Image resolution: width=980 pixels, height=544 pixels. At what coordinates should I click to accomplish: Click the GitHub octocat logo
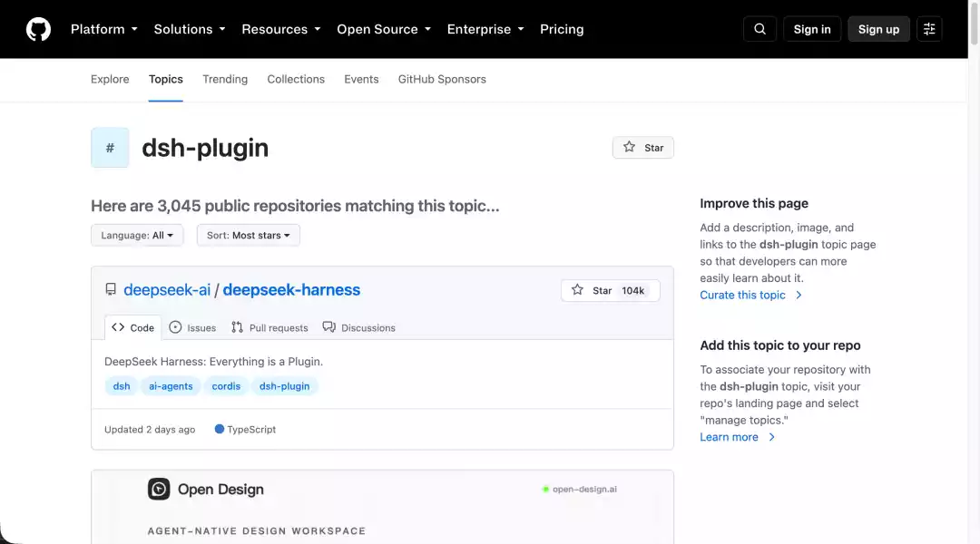(x=38, y=29)
